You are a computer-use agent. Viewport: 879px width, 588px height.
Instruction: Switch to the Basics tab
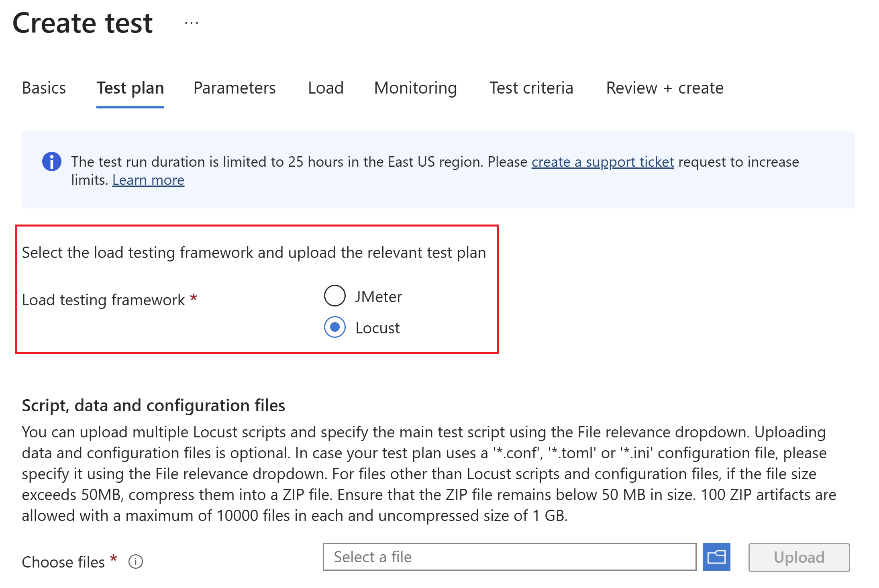44,88
